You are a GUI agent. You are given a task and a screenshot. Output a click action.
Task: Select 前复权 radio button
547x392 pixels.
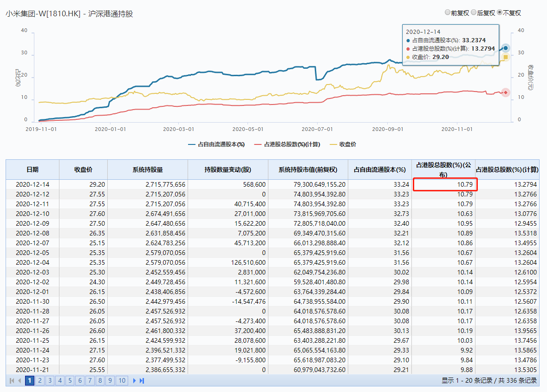[448, 13]
